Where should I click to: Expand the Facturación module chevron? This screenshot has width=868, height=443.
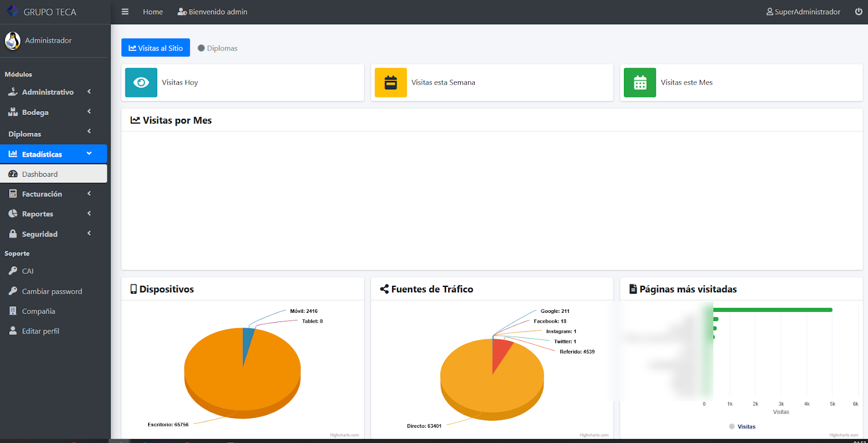(x=89, y=194)
